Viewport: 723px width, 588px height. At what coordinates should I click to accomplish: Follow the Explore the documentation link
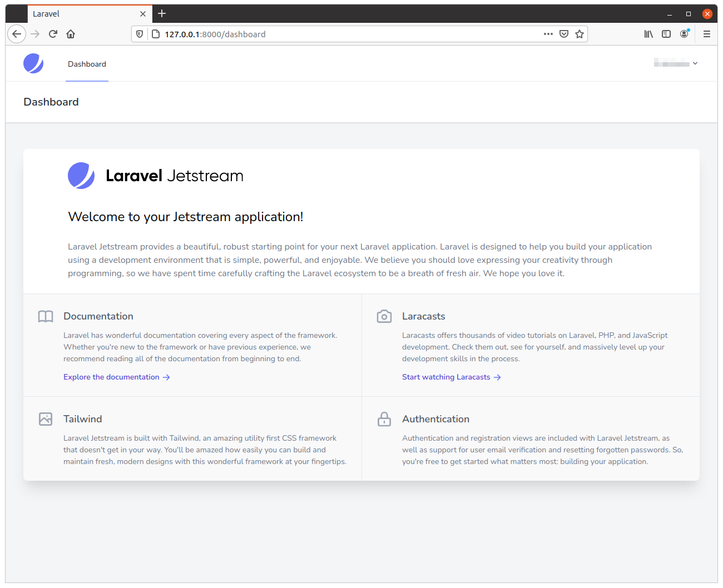111,377
